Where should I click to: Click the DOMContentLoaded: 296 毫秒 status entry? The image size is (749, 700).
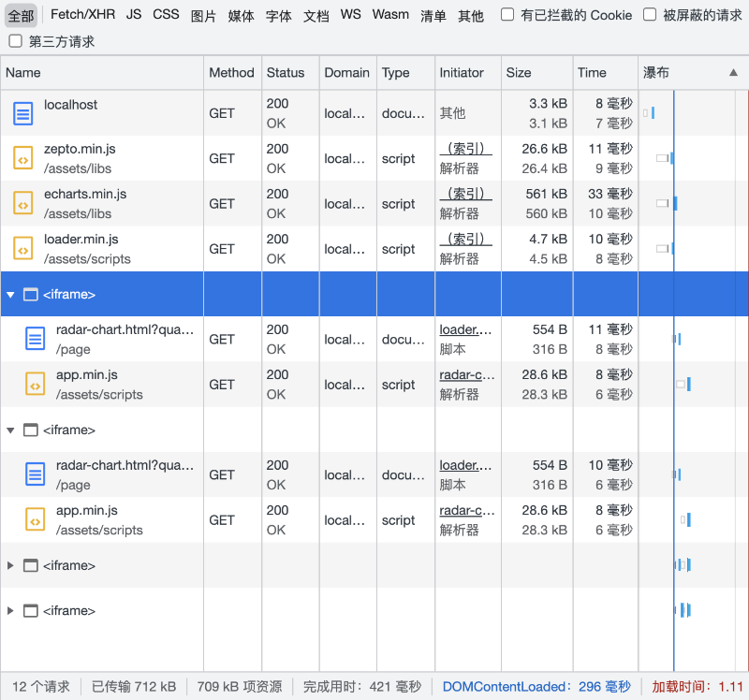536,687
